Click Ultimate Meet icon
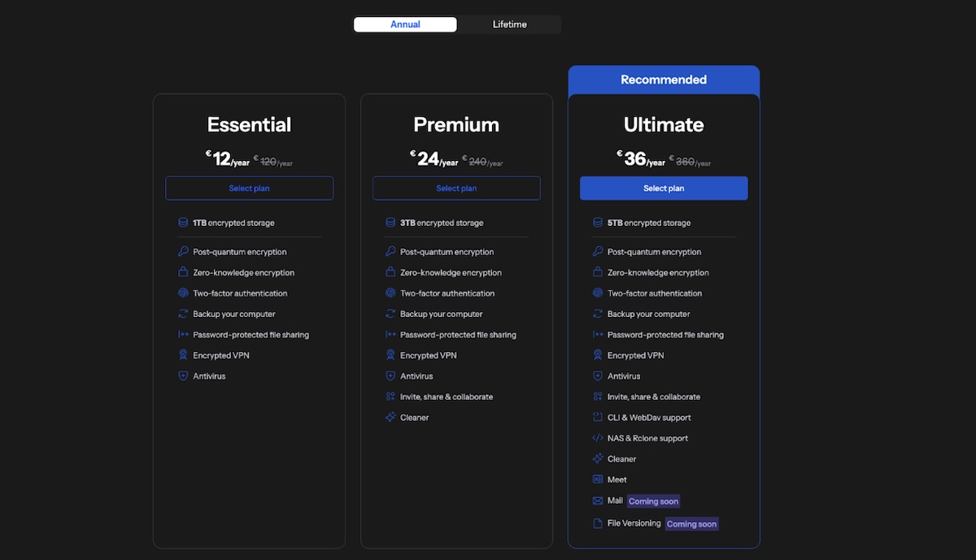This screenshot has height=560, width=976. point(598,480)
